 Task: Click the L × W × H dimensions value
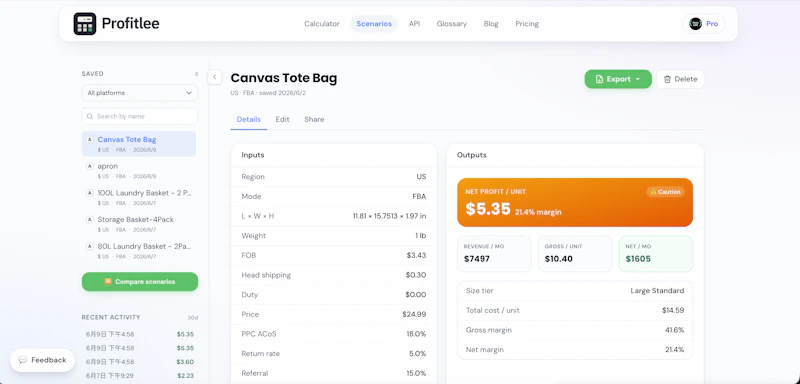pyautogui.click(x=389, y=216)
